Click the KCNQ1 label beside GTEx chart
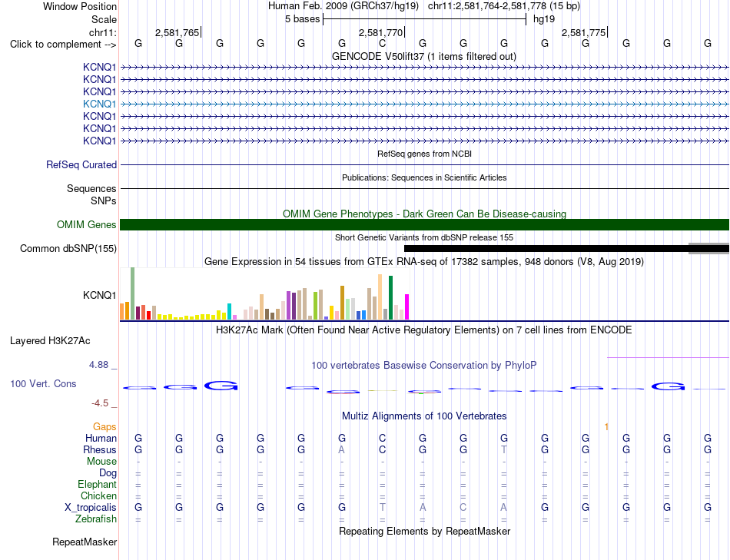This screenshot has width=730, height=560. coord(99,295)
